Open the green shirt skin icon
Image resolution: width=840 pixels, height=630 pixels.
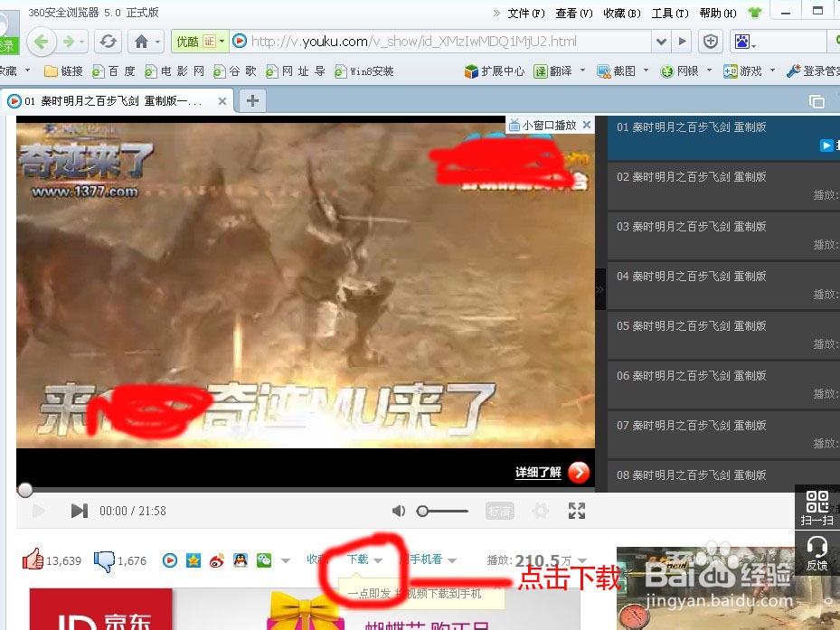(755, 13)
